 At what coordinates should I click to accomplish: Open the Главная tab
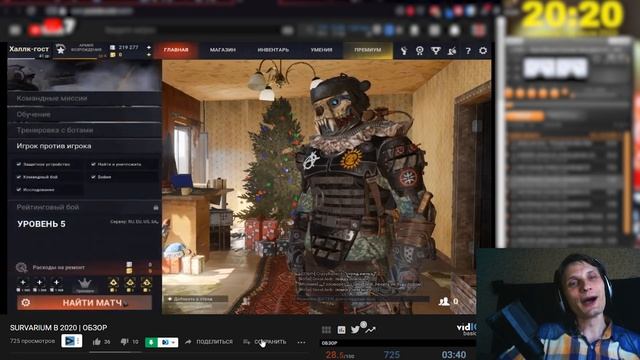coord(176,50)
